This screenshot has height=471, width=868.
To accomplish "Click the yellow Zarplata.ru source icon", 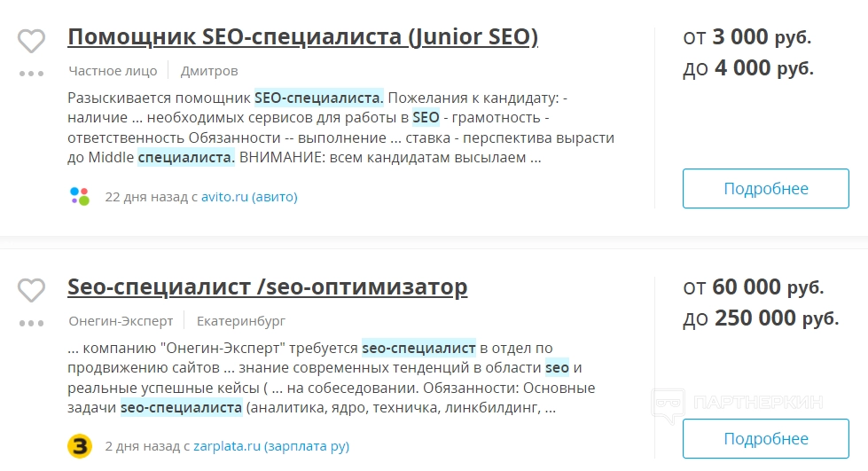I will pos(80,446).
